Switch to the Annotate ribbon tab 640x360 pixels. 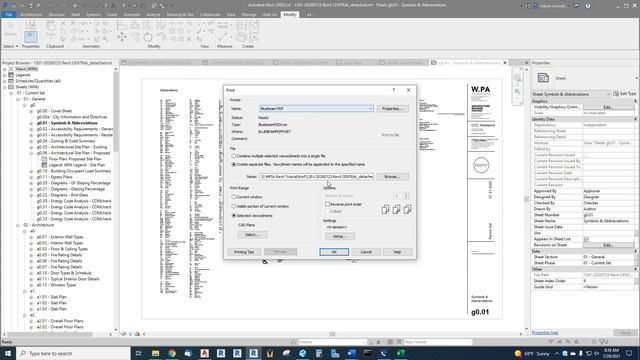pyautogui.click(x=131, y=14)
